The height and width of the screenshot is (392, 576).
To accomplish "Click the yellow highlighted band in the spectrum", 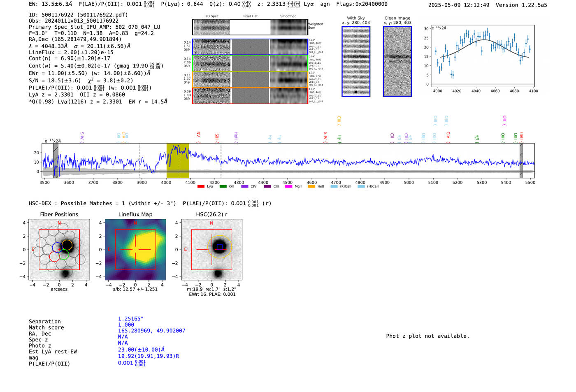I will coord(178,160).
